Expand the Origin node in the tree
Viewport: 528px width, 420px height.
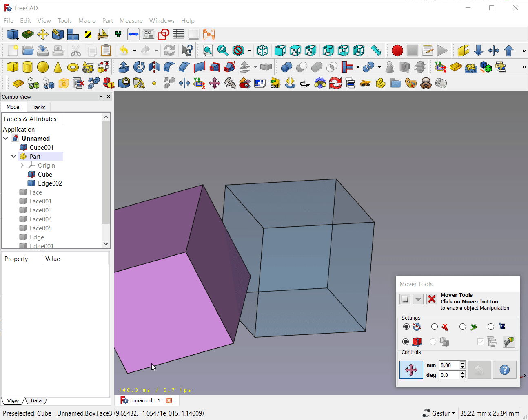(22, 165)
